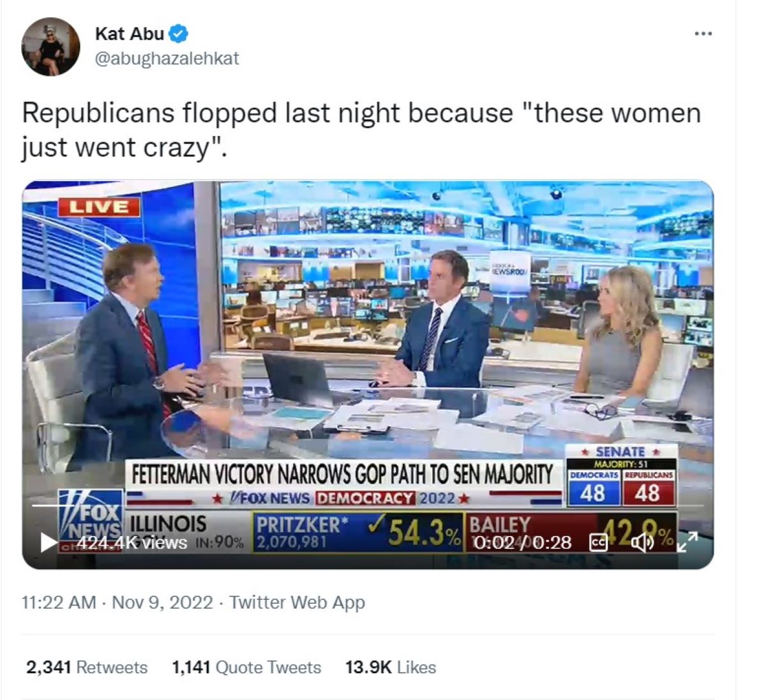Open the Kat Abu display name link
The height and width of the screenshot is (700, 766).
pos(130,33)
